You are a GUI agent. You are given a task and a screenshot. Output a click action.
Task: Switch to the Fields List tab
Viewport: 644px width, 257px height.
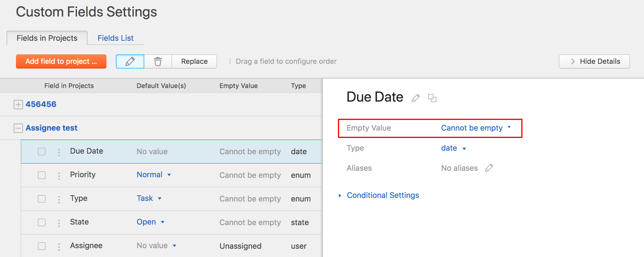click(x=116, y=38)
